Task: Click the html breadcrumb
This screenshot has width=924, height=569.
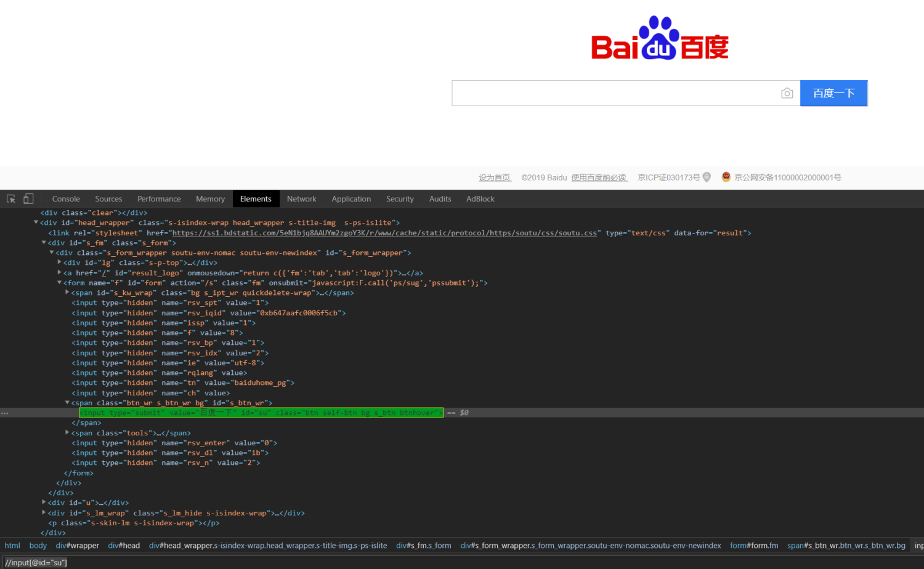Action: 12,546
